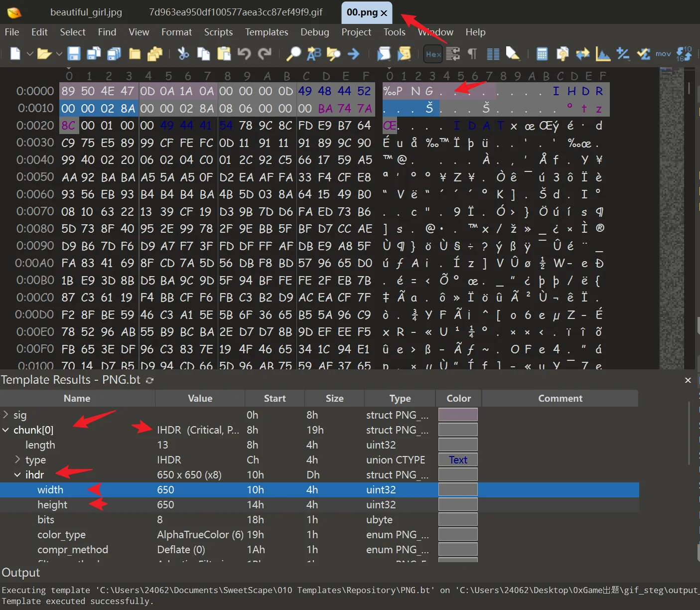Toggle Hex edit mode button
The image size is (700, 610).
[433, 54]
